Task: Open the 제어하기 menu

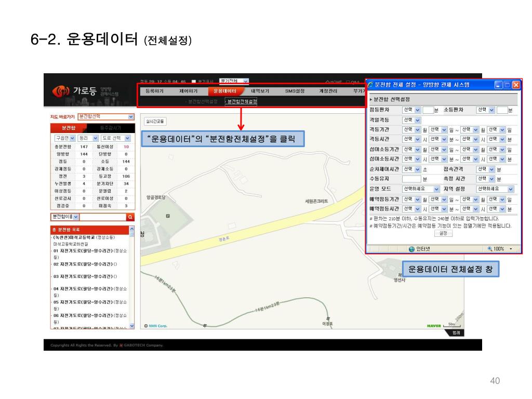Action: pyautogui.click(x=188, y=91)
